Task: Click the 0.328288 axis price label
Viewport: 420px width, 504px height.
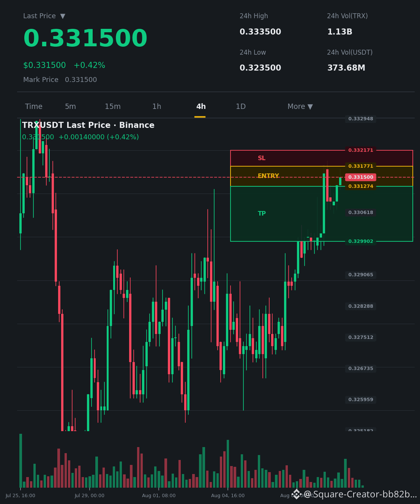Action: (361, 306)
